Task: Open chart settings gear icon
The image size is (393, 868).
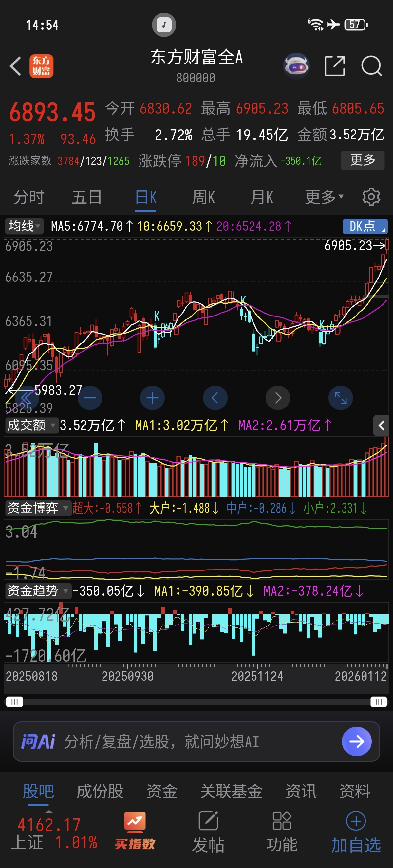Action: coord(371,197)
